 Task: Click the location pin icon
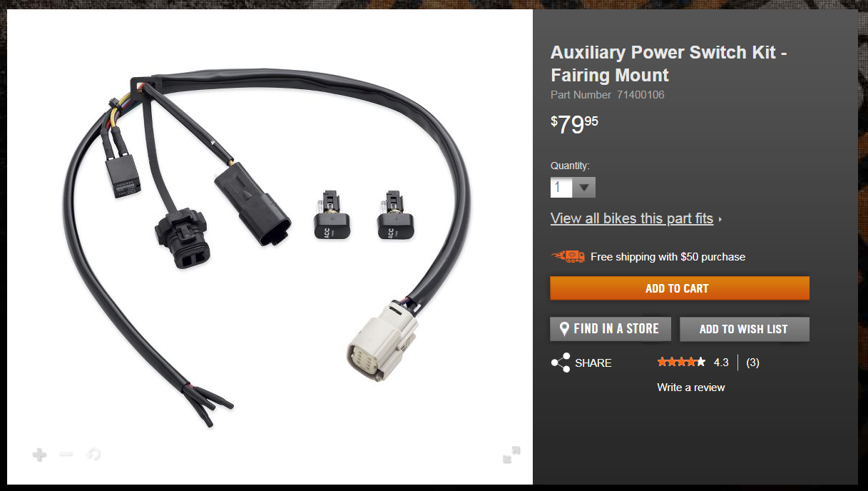(564, 329)
